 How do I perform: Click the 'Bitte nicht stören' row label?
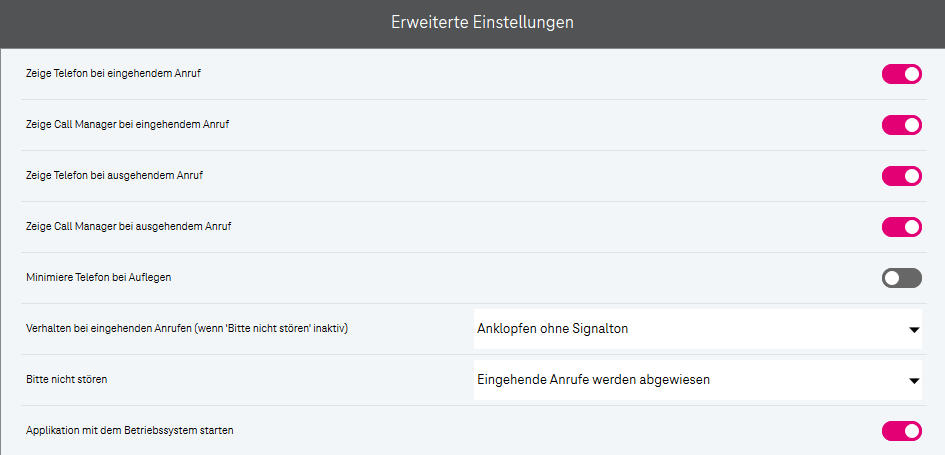click(x=67, y=380)
